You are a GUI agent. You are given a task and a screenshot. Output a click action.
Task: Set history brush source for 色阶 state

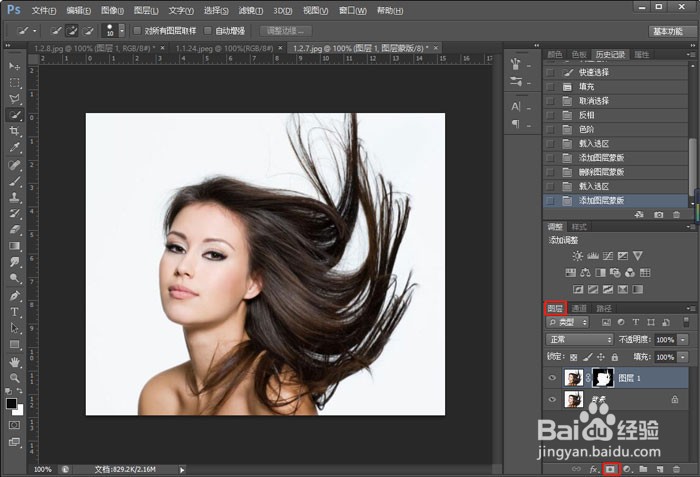[550, 130]
